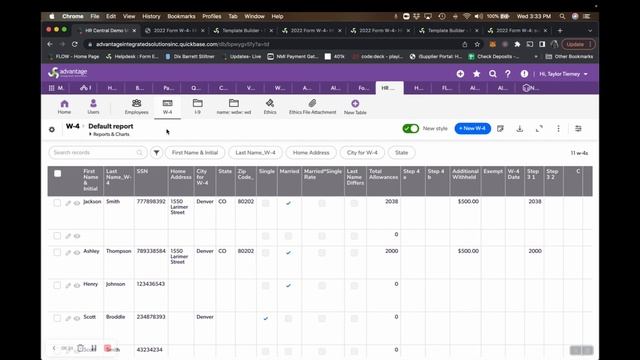Click the Chrome Update button
The image size is (640, 360).
tap(578, 44)
